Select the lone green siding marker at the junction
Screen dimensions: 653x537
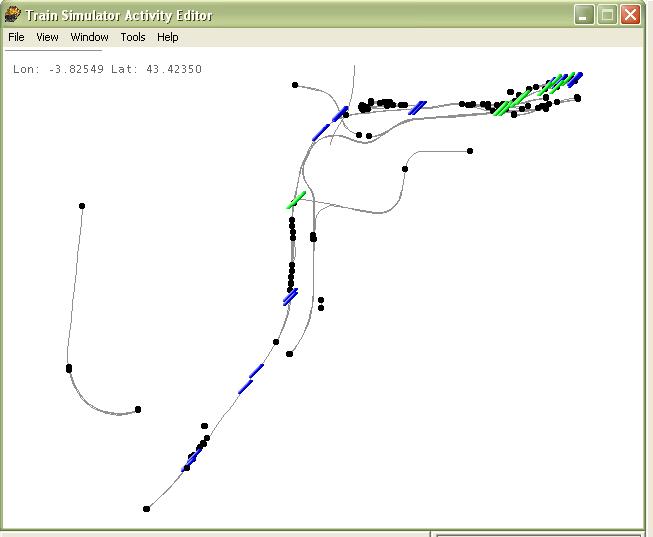pos(295,201)
